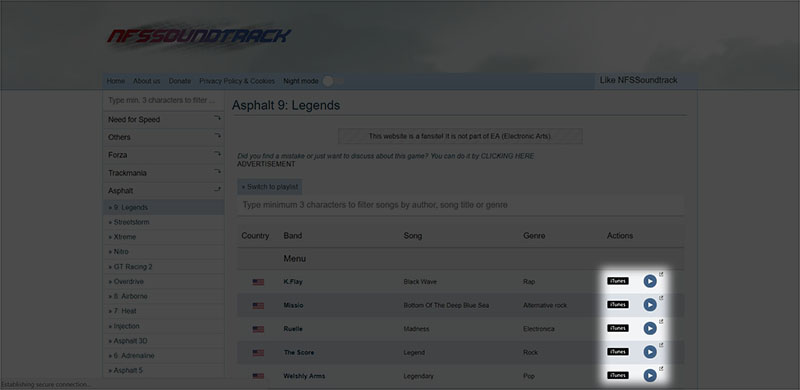Click the NFSSoundtrack logo
This screenshot has height=390, width=800.
199,36
